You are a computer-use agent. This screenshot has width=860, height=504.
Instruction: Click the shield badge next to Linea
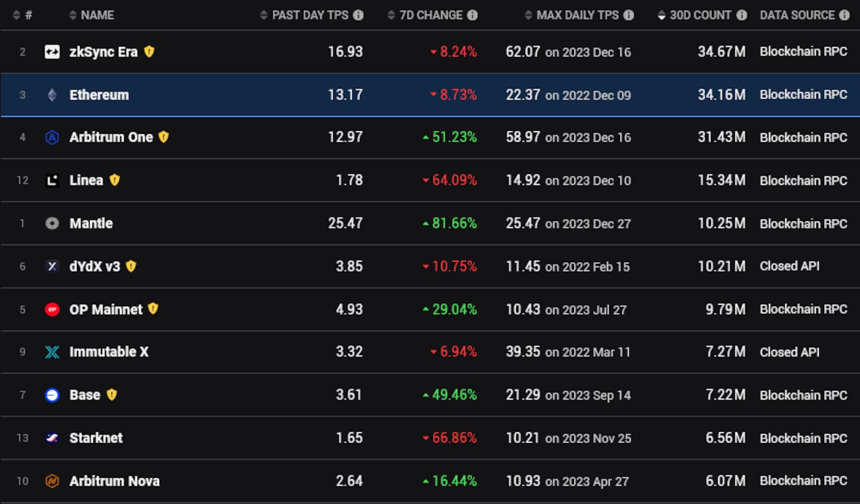(x=115, y=180)
